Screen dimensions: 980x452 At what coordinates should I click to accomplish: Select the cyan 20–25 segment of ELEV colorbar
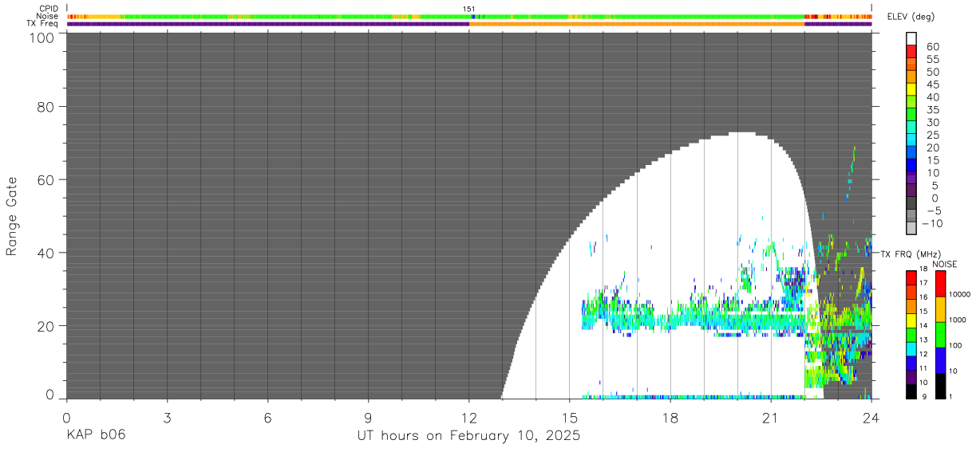click(x=911, y=140)
